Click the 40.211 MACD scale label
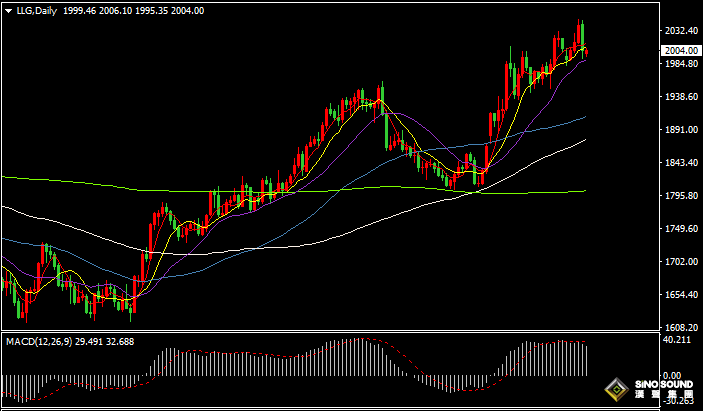Image resolution: width=703 pixels, height=411 pixels. click(677, 340)
